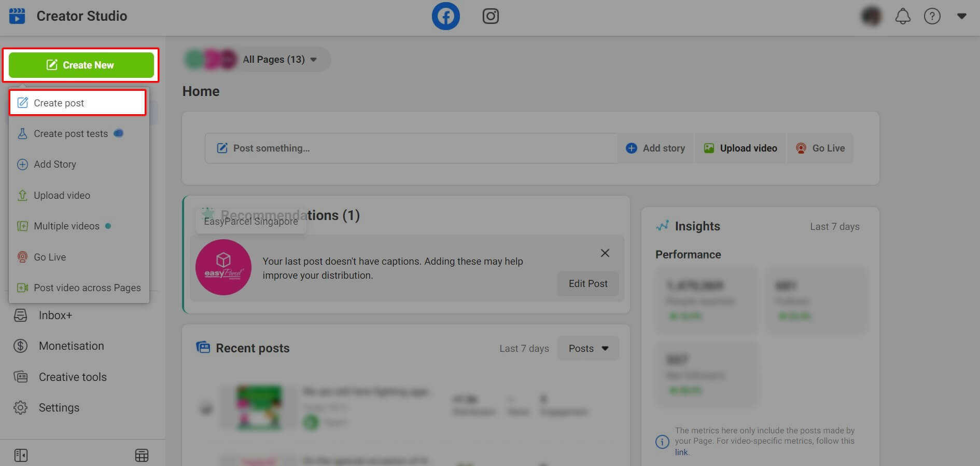Open the notifications bell
The image size is (980, 466).
[902, 17]
